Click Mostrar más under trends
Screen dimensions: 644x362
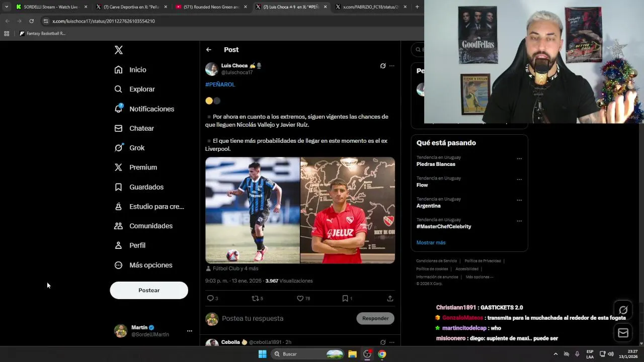coord(431,242)
